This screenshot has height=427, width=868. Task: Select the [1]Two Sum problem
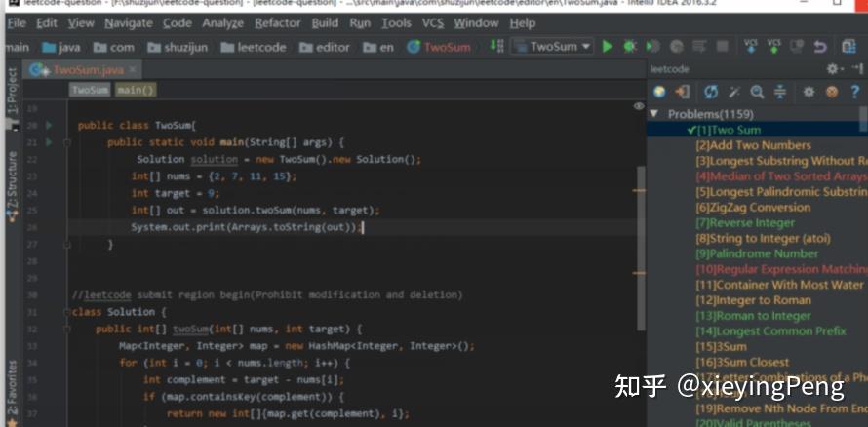(757, 130)
